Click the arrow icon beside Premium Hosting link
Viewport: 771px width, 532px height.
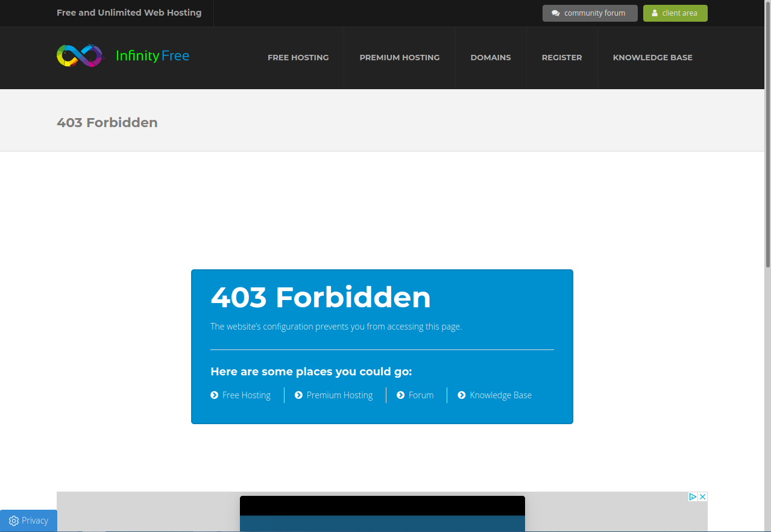(x=298, y=395)
